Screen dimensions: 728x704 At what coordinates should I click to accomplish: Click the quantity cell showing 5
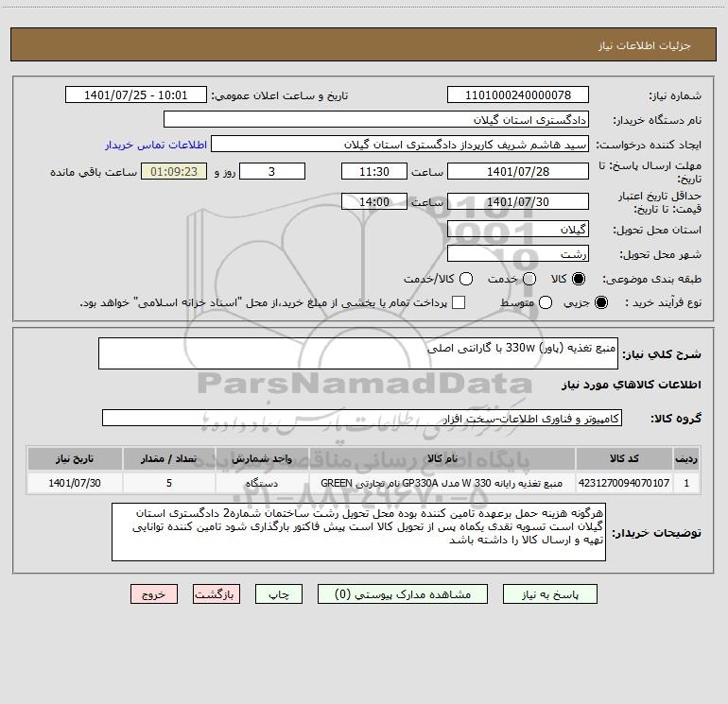[x=169, y=483]
